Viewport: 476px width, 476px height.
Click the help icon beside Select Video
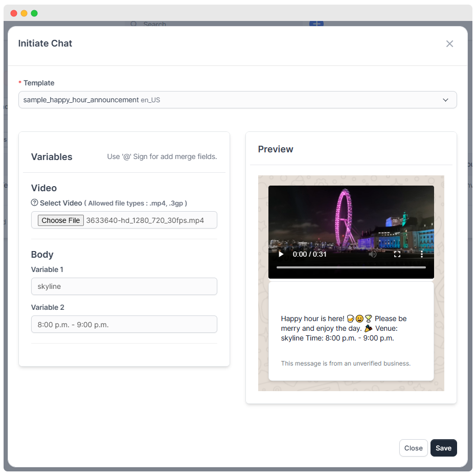[x=35, y=203]
